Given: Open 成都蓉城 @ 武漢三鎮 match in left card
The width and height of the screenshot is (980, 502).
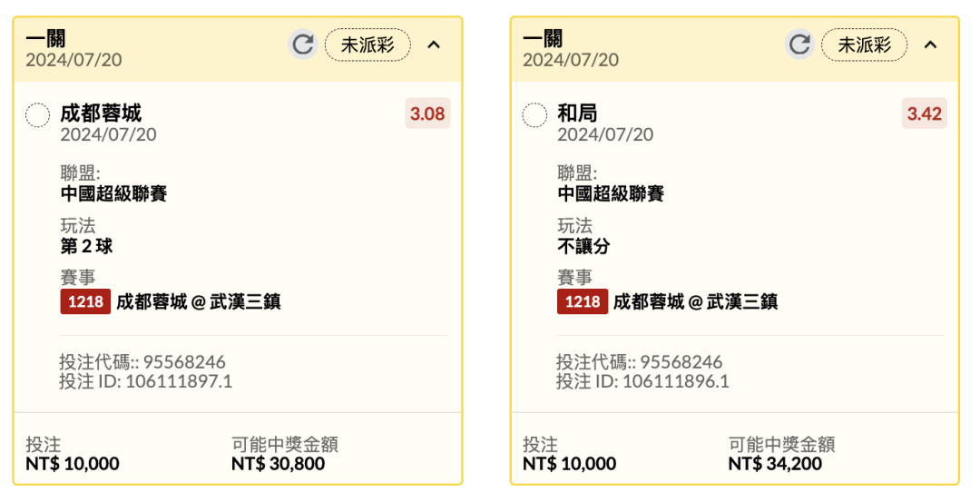Looking at the screenshot, I should click(x=199, y=302).
